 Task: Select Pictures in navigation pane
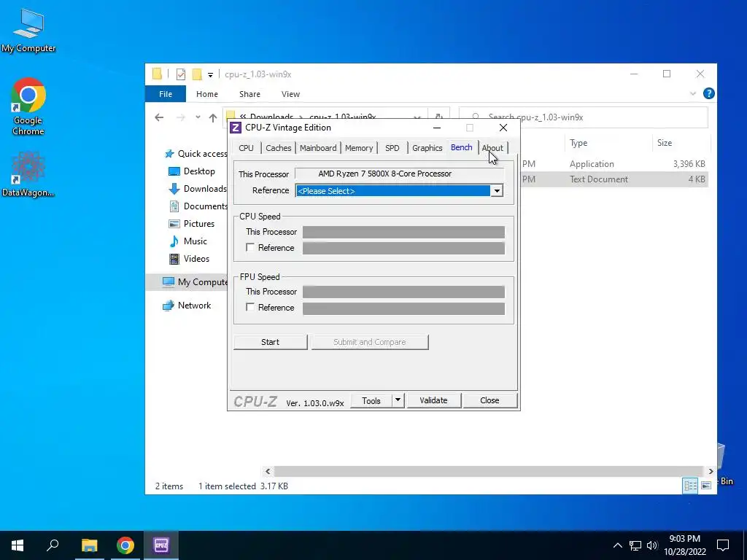192,224
